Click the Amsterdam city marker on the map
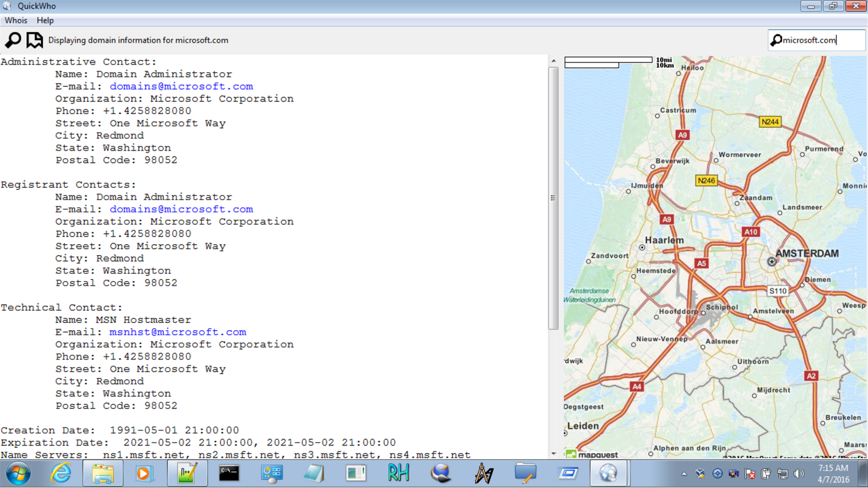The width and height of the screenshot is (868, 488). (771, 262)
